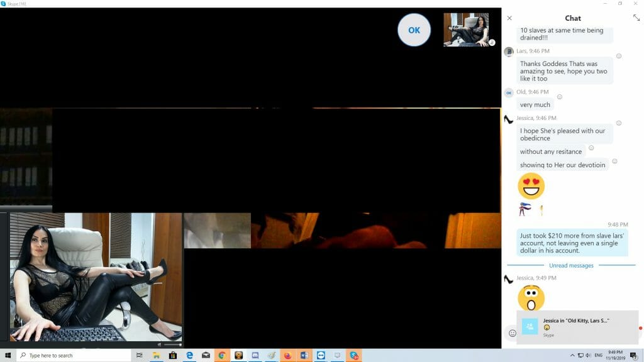Add reaction to the "very much" message
This screenshot has height=362, width=644.
pyautogui.click(x=560, y=97)
